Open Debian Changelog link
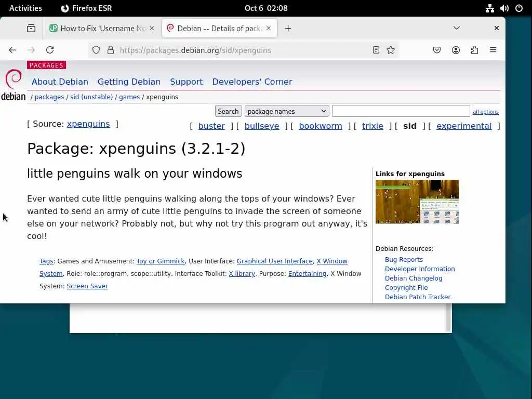Image resolution: width=532 pixels, height=399 pixels. click(x=413, y=278)
